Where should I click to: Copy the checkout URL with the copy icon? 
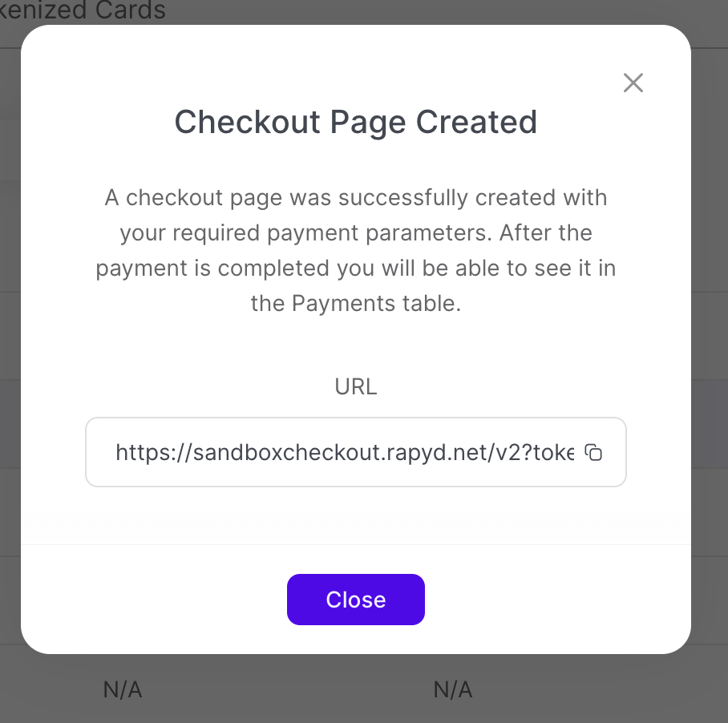(x=593, y=453)
